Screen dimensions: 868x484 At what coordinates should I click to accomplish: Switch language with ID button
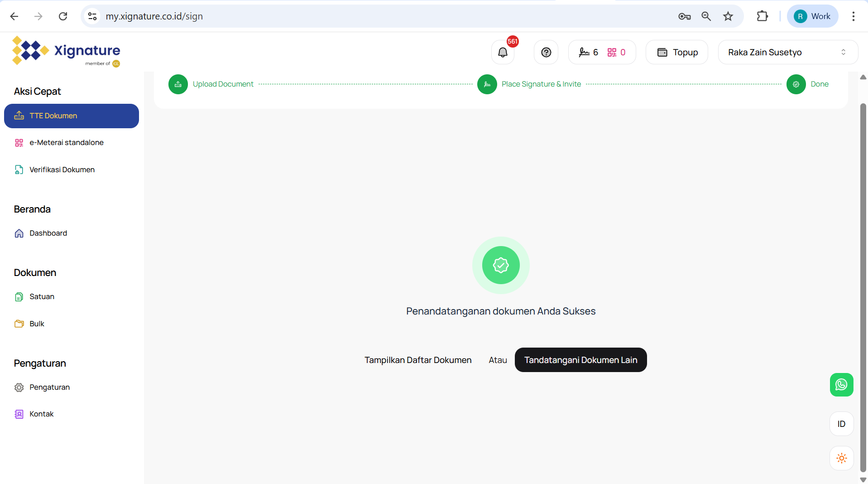(841, 424)
